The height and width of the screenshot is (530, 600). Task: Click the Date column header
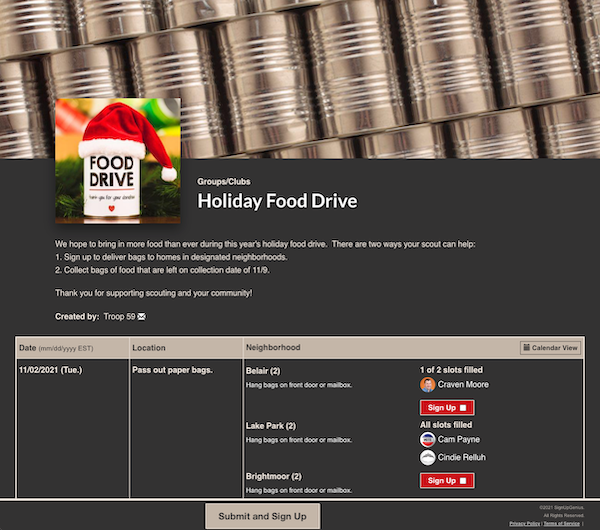[56, 348]
